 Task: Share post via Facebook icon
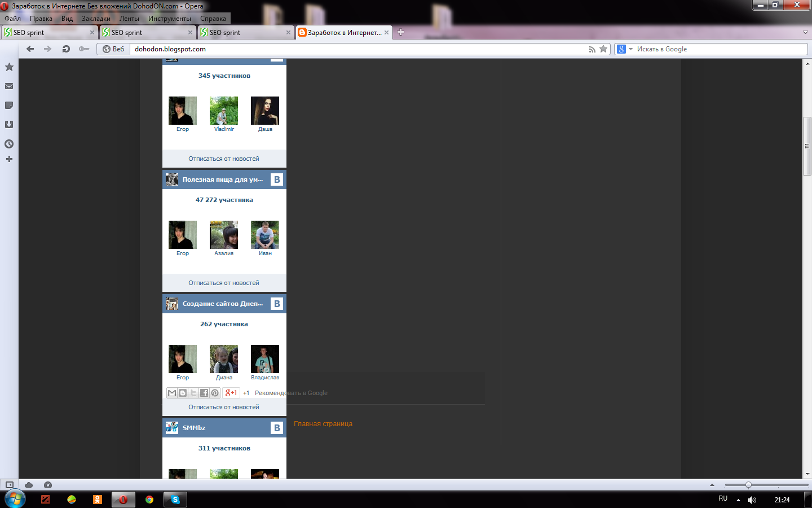click(x=204, y=393)
